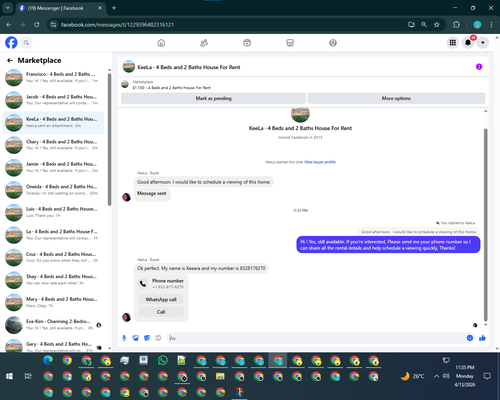Open the Facebook menu grid icon

453,43
